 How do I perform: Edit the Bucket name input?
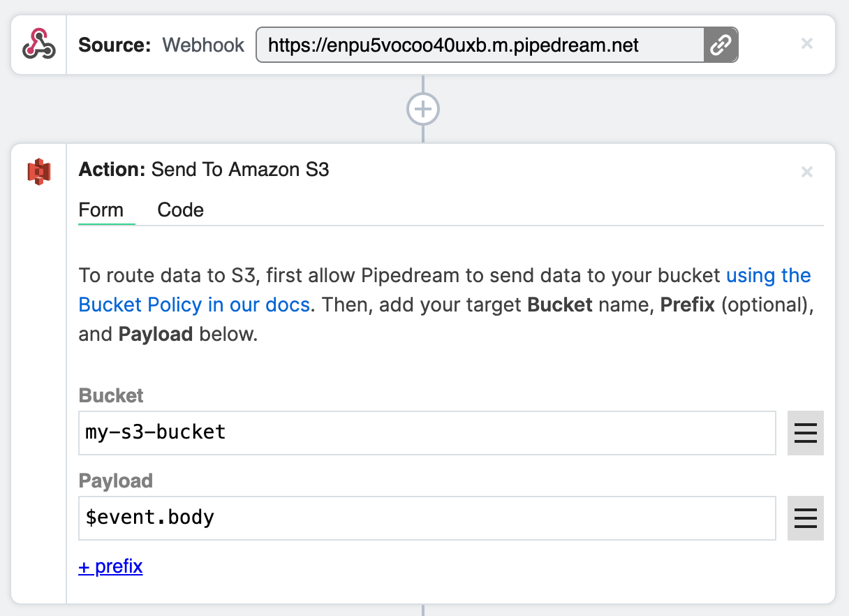tap(426, 433)
